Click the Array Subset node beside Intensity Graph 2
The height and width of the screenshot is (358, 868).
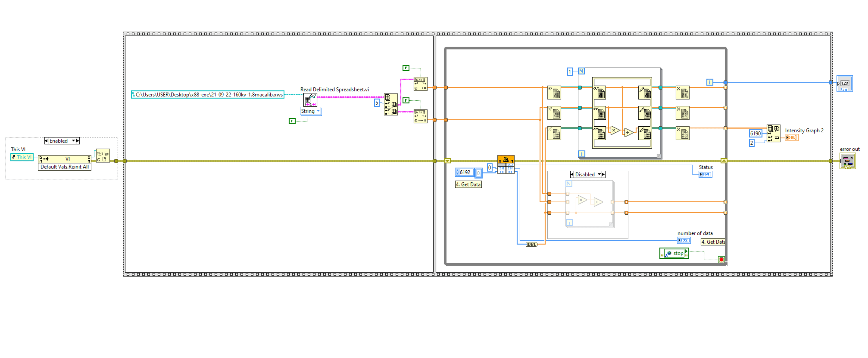[773, 133]
